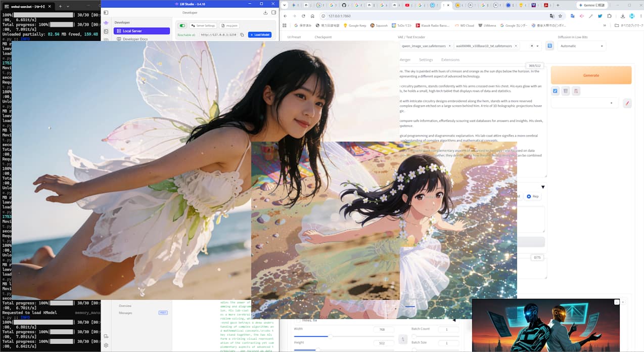
Task: Clear all VAE / Text Encoder selections
Action: tap(532, 46)
